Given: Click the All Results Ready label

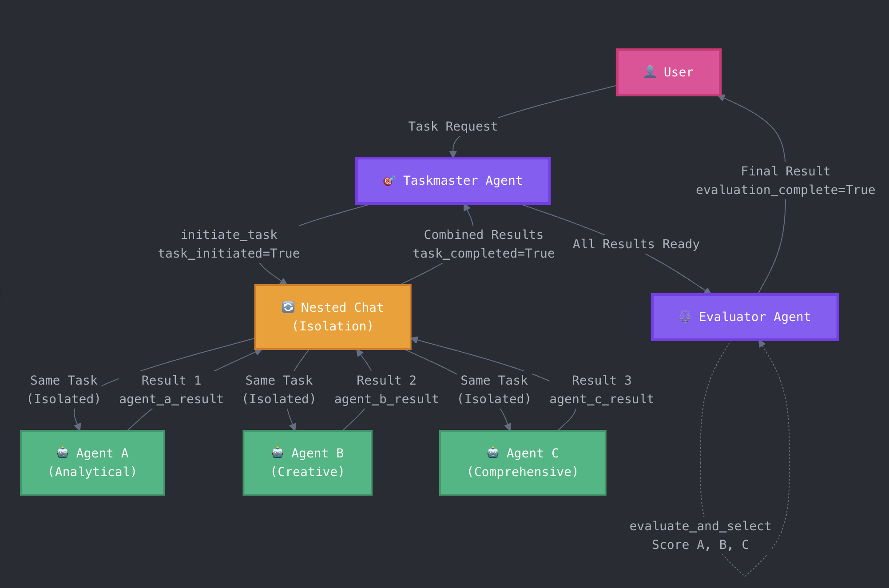Looking at the screenshot, I should click(x=636, y=244).
